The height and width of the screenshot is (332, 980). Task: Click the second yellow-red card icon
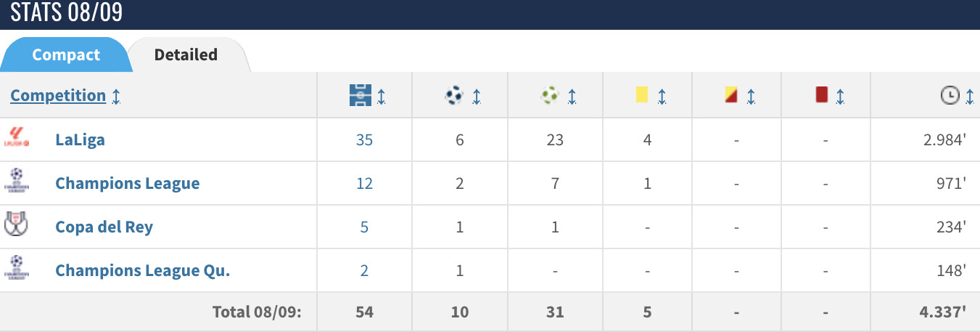[730, 95]
